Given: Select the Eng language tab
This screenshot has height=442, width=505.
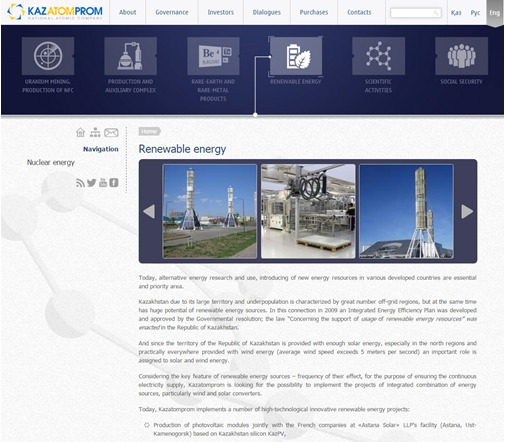Looking at the screenshot, I should coord(495,13).
